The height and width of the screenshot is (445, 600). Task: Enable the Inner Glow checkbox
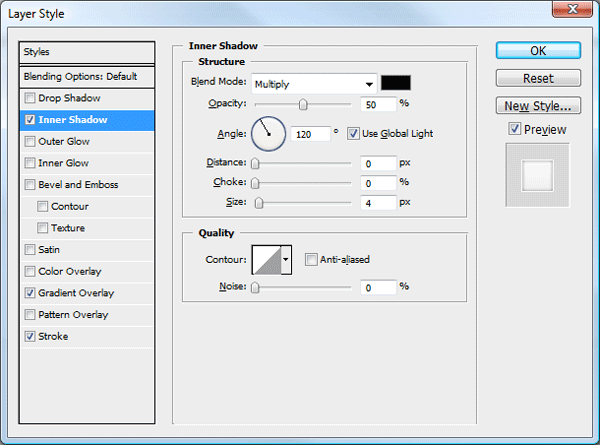pos(29,163)
